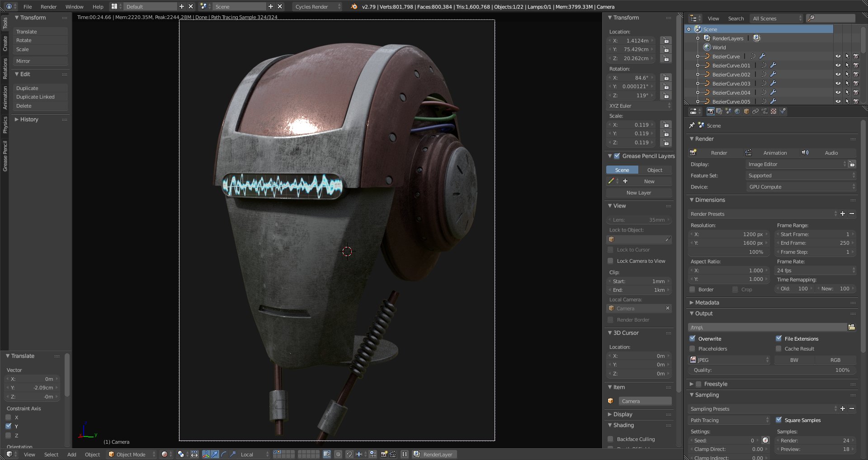Click the OpenGL render animation clapper icon
This screenshot has height=460, width=868.
coord(393,454)
